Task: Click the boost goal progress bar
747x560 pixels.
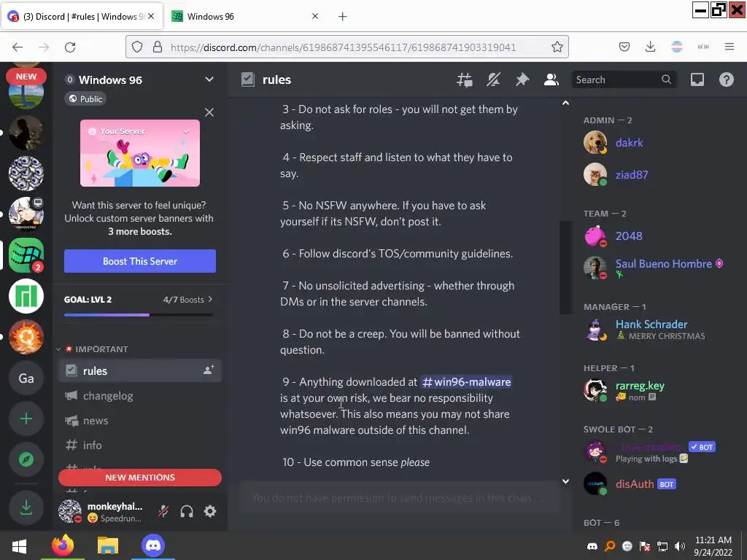Action: 139,315
